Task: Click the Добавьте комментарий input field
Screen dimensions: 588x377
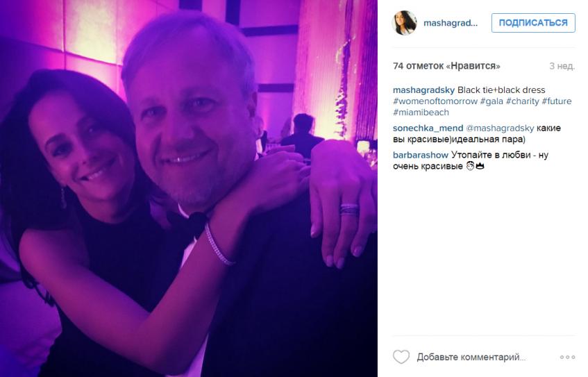Action: point(471,357)
